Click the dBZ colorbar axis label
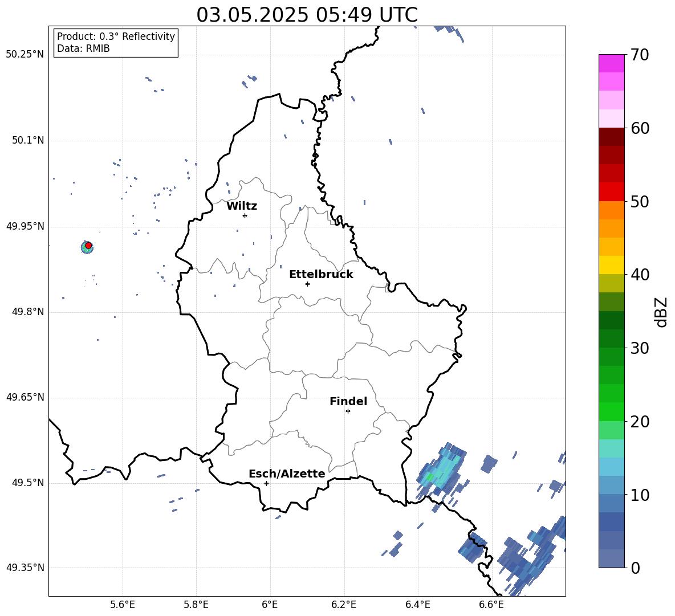This screenshot has width=675, height=616. point(661,312)
